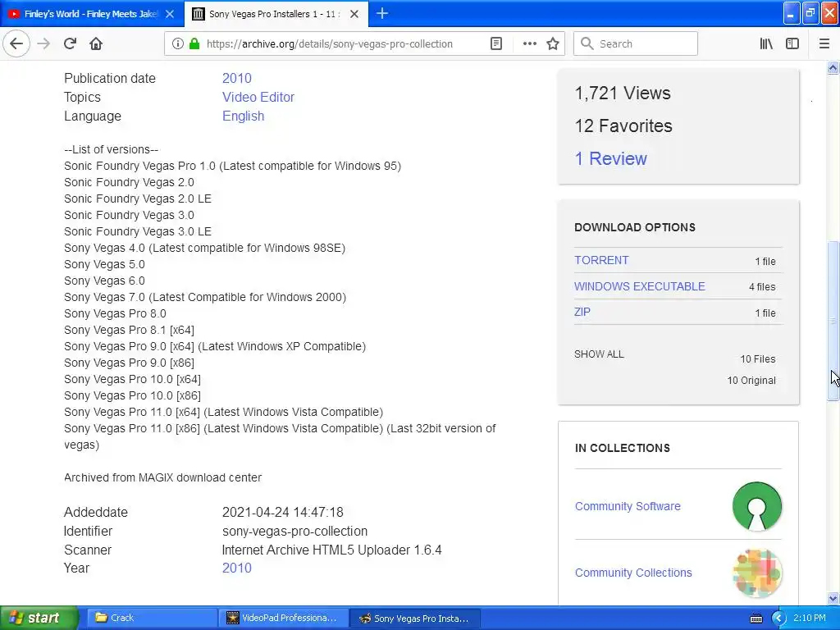The width and height of the screenshot is (840, 630).
Task: Click the keyboard icon in system tray
Action: [x=756, y=619]
